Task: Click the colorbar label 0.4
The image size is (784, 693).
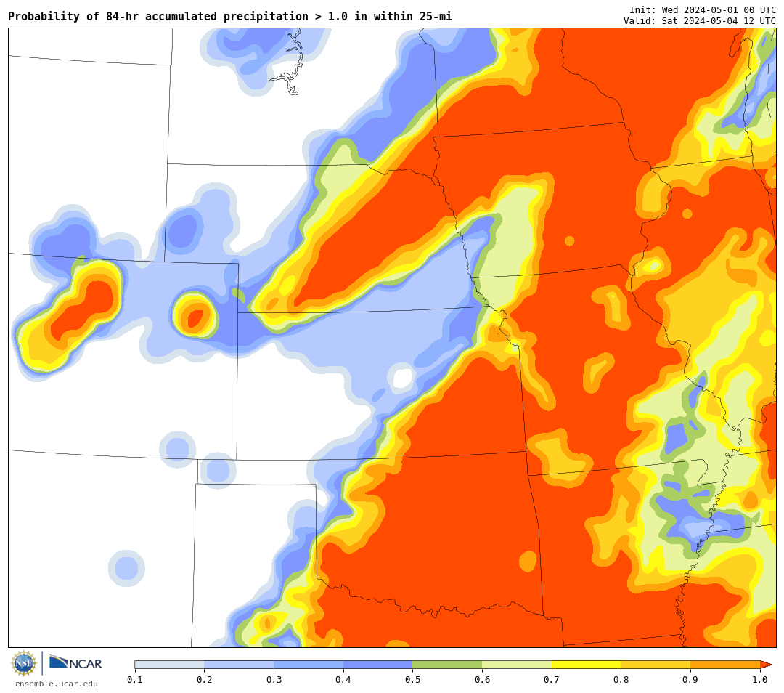Action: 343,679
